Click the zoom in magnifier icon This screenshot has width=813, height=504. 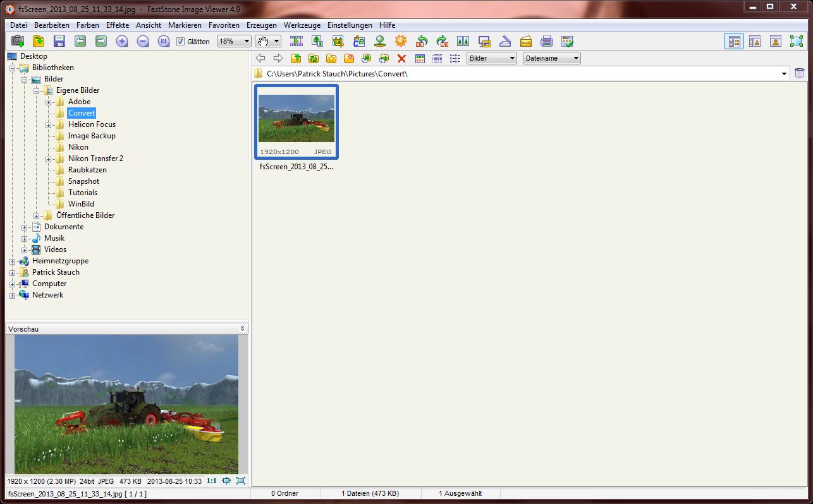coord(122,41)
